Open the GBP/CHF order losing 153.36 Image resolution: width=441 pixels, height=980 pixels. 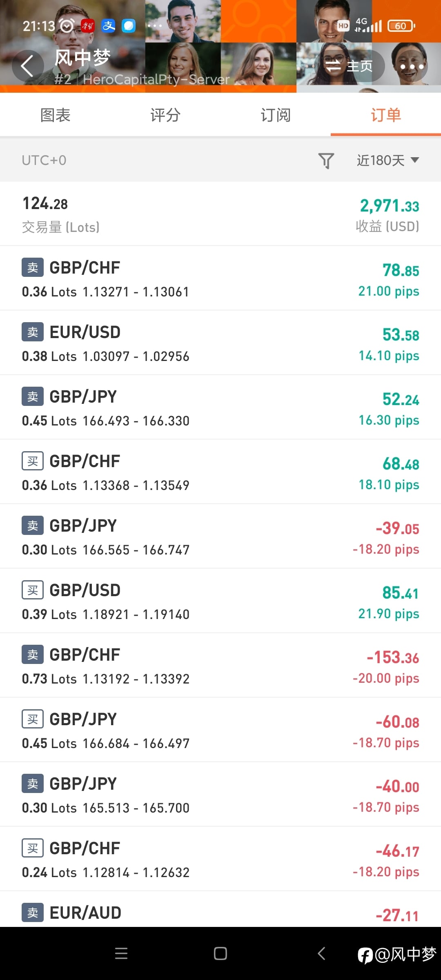click(x=220, y=666)
